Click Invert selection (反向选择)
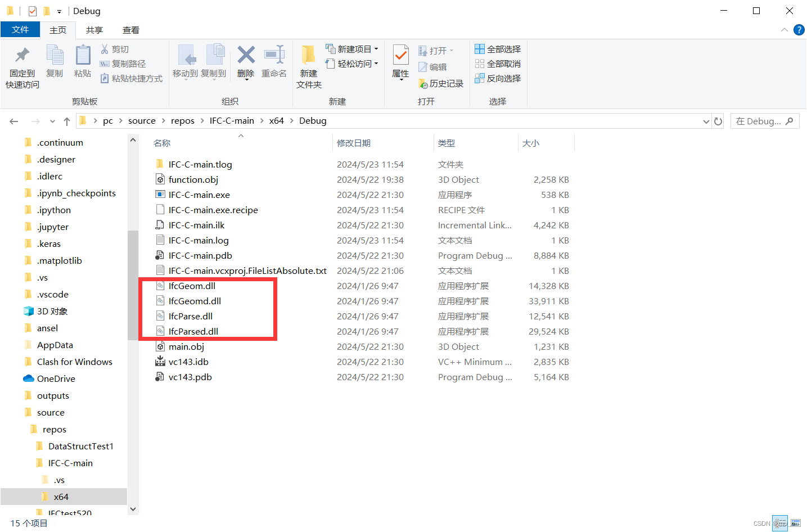The height and width of the screenshot is (532, 807). pyautogui.click(x=498, y=79)
